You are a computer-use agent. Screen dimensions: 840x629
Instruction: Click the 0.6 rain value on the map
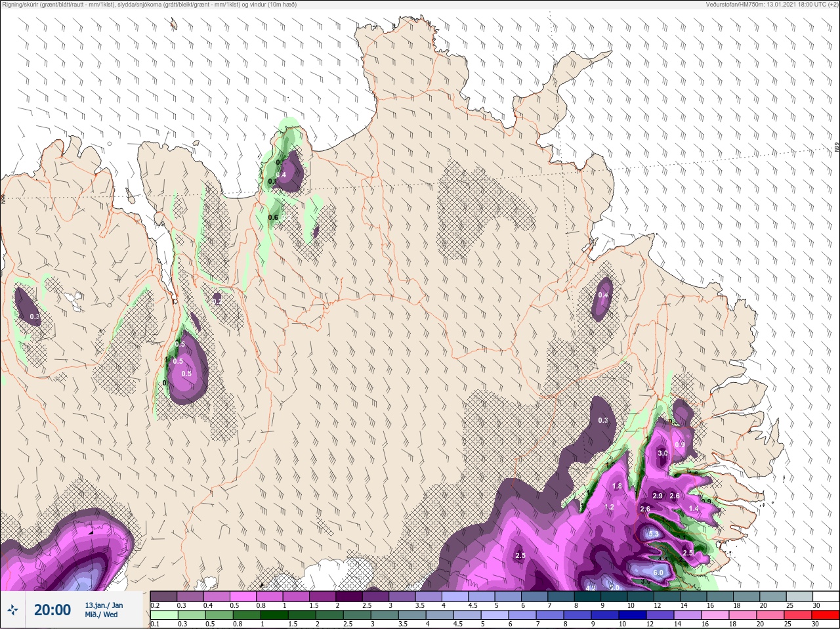pos(273,217)
